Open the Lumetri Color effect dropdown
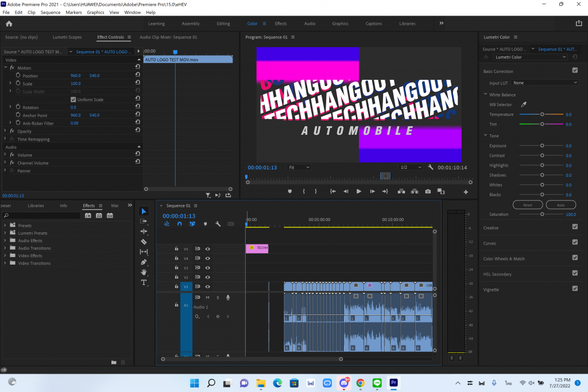 click(530, 57)
